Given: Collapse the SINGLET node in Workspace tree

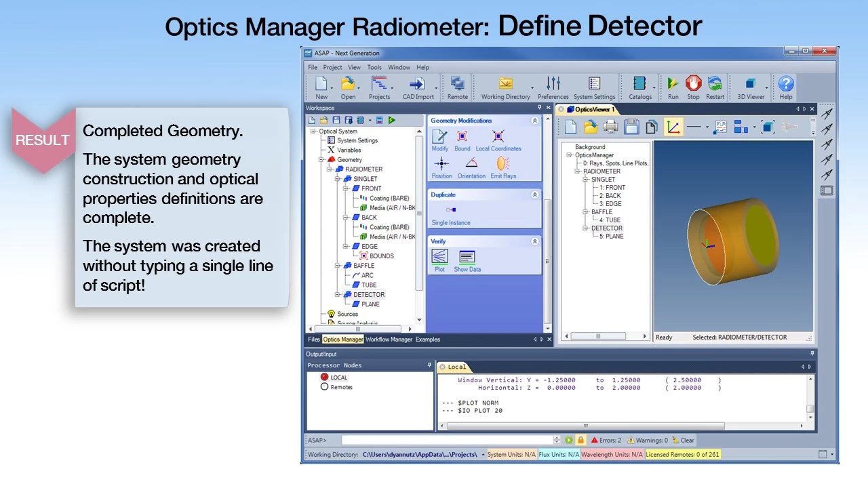Looking at the screenshot, I should (x=339, y=179).
